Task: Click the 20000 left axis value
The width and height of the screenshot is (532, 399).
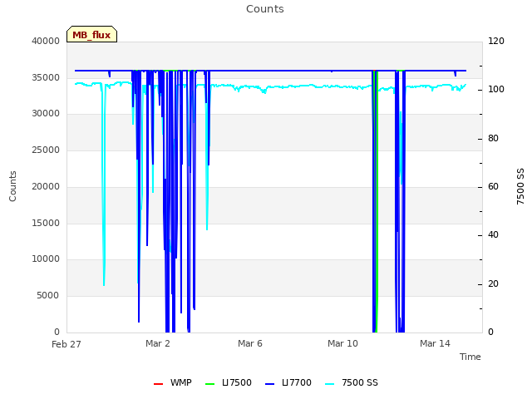Action: pos(46,186)
